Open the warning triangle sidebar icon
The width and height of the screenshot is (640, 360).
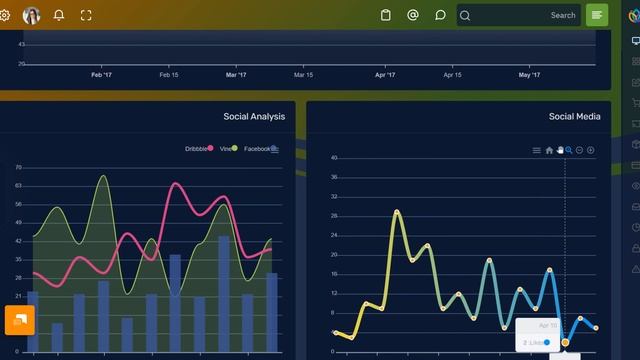[636, 269]
